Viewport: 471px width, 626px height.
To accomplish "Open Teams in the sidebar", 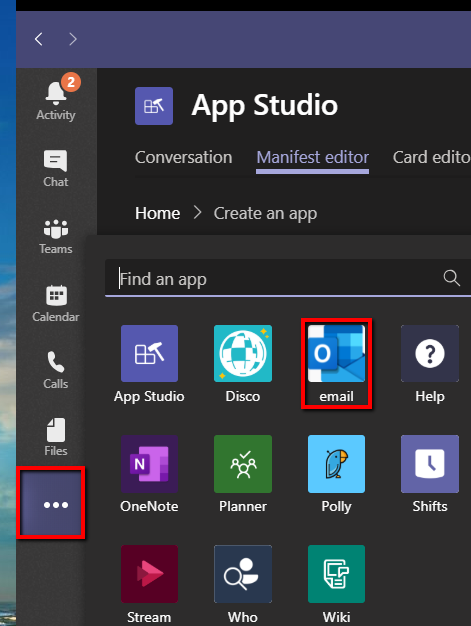I will (x=56, y=236).
